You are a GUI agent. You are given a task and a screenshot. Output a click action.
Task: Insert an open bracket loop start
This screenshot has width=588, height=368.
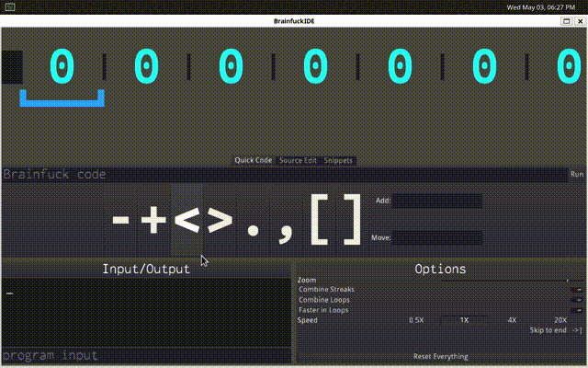(x=319, y=220)
